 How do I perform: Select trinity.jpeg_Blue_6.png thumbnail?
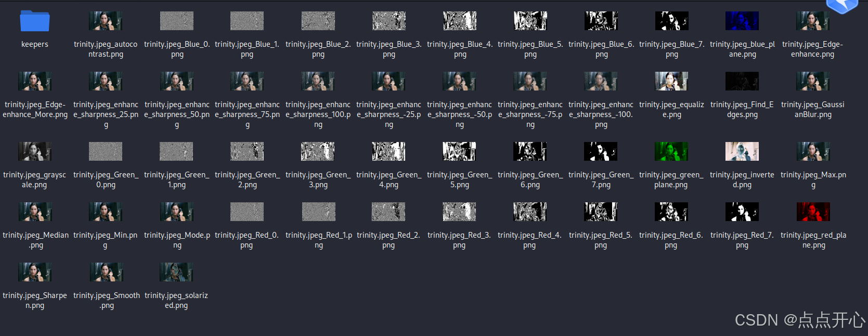601,21
